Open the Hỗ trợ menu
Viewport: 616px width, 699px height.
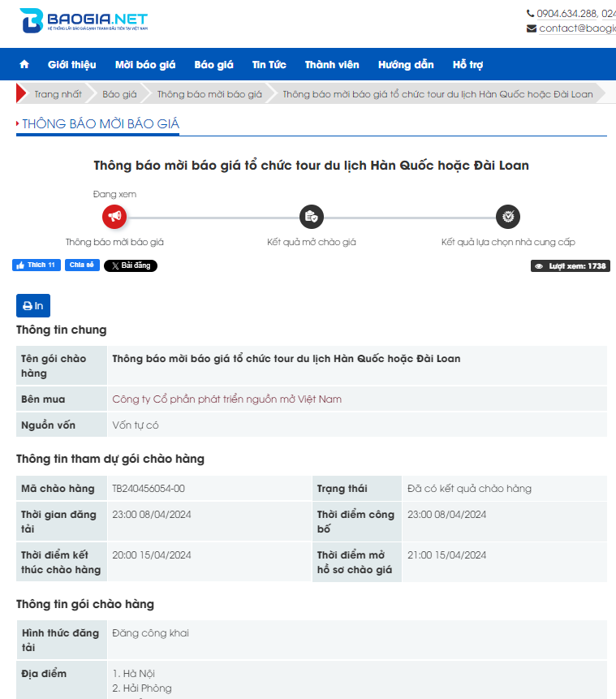click(468, 65)
